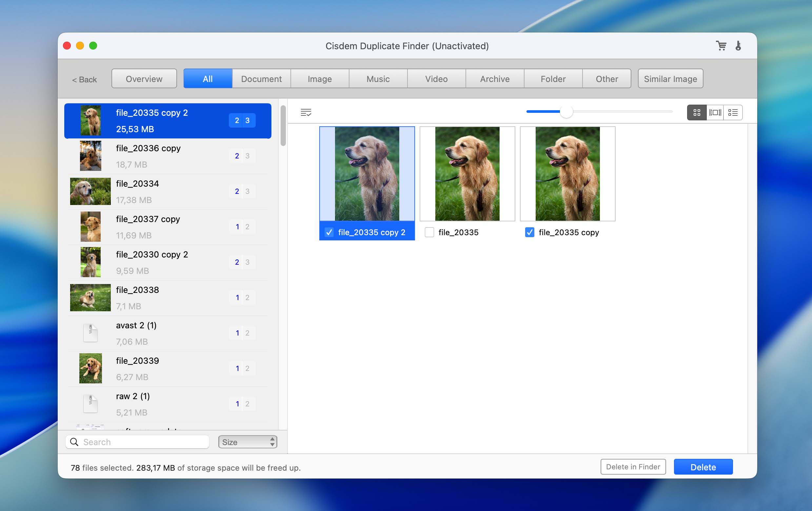This screenshot has width=812, height=511.
Task: Go back with the < Back link
Action: point(84,79)
